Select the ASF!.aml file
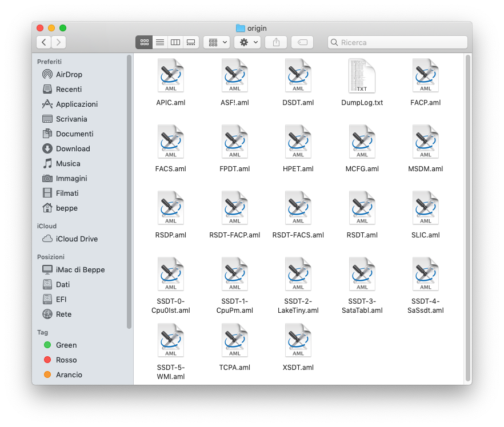 pos(235,82)
